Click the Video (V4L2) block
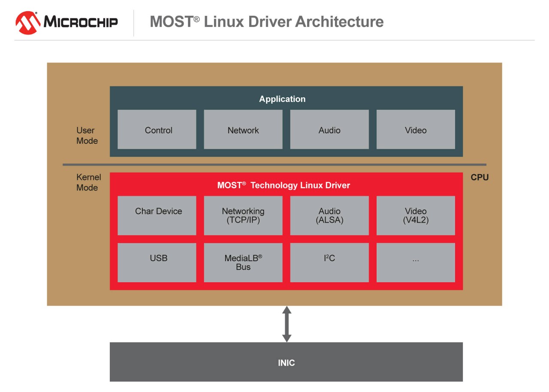549x392 pixels. 416,215
